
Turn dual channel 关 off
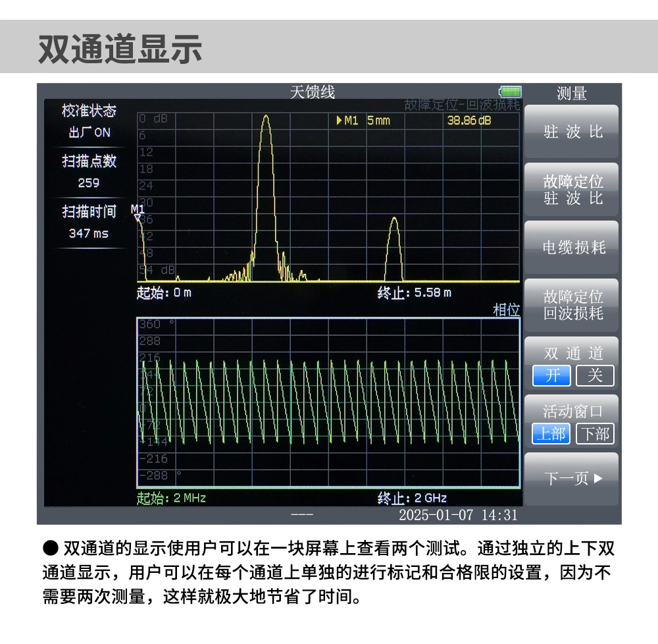594,375
